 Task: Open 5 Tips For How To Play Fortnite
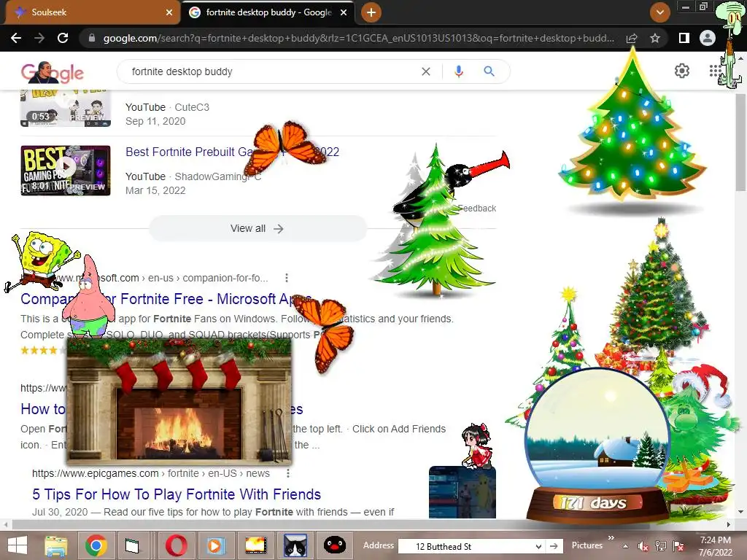tap(177, 494)
